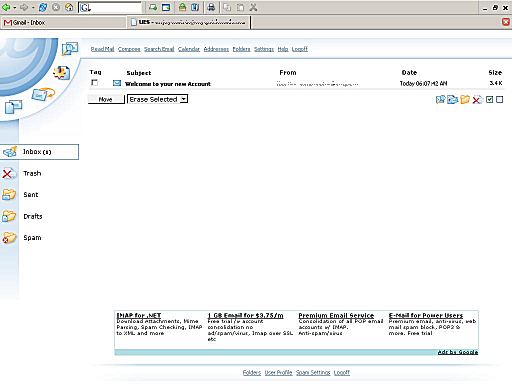Click the document-and-window sidebar icon at bottom

(13, 107)
